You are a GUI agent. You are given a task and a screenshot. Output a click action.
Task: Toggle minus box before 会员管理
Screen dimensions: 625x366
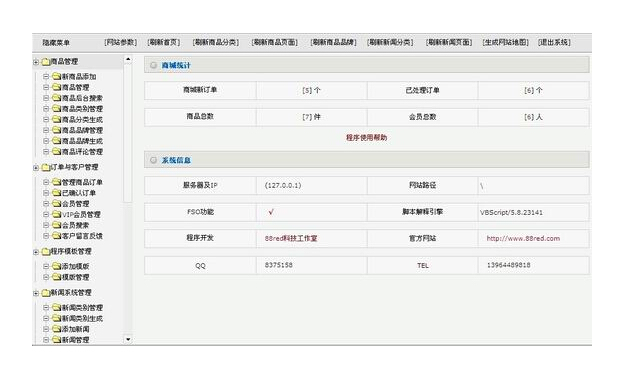tap(46, 204)
